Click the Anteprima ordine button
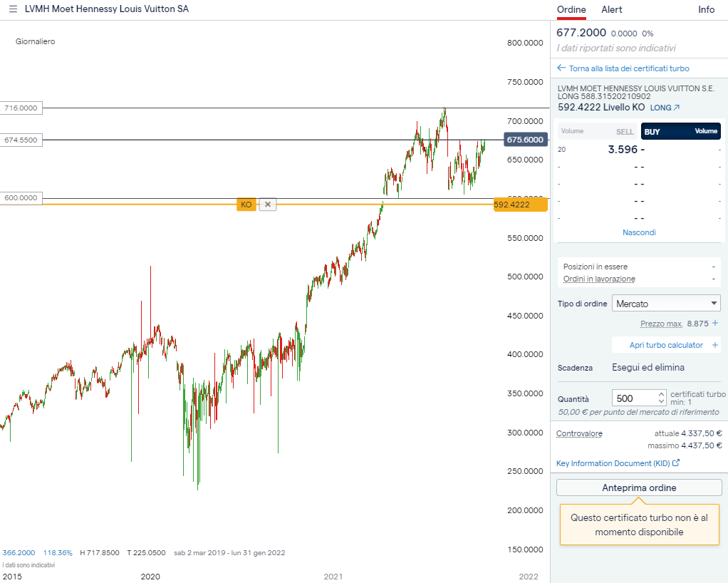Viewport: 728px width, 583px height. tap(639, 488)
